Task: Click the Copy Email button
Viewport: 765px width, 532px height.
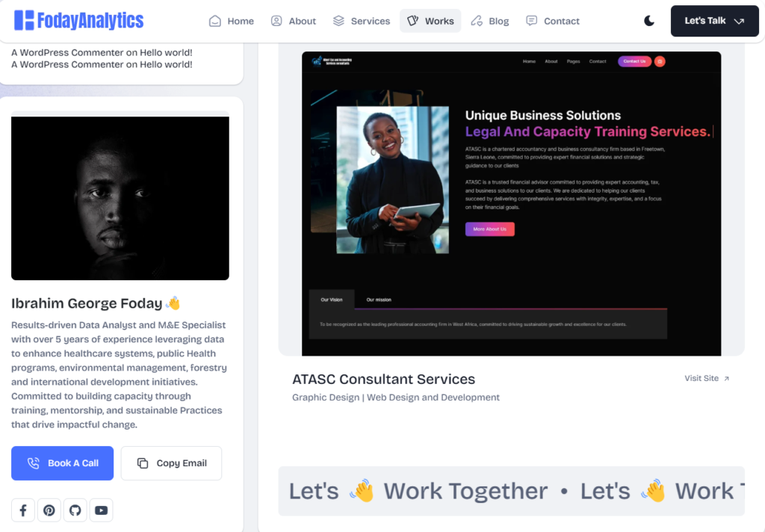Action: [x=171, y=463]
